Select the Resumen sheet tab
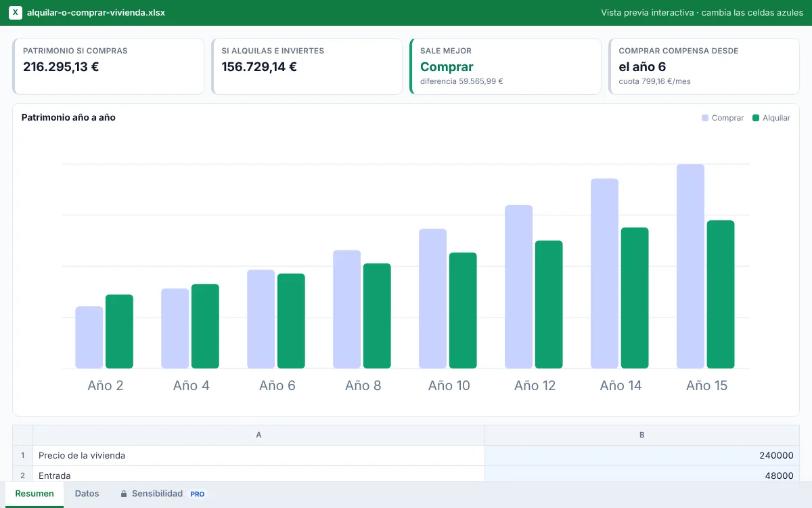Viewport: 812px width, 508px height. click(35, 494)
